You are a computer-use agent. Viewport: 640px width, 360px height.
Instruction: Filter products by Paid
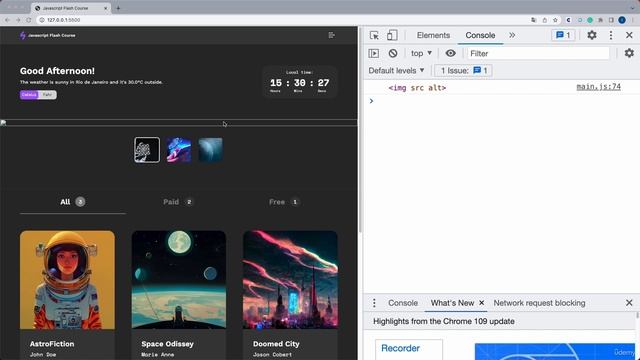click(178, 202)
